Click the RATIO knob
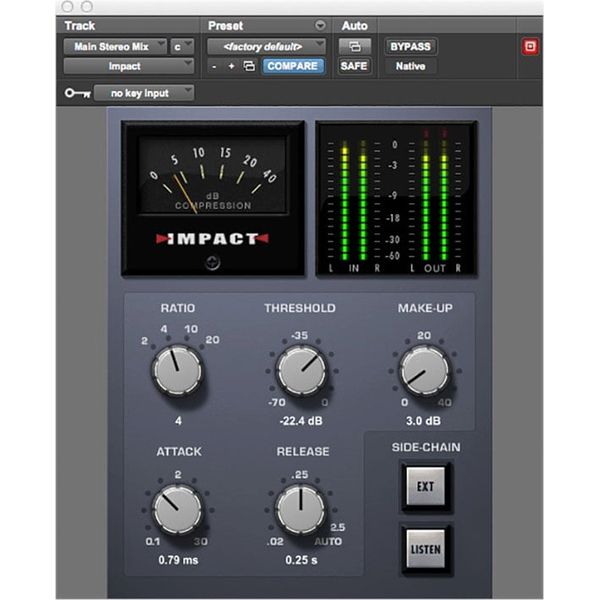 pos(178,371)
